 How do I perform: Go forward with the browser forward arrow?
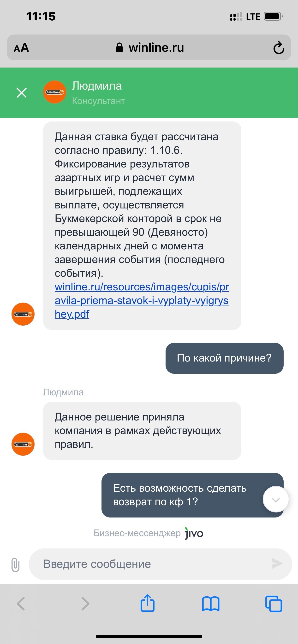click(x=85, y=604)
